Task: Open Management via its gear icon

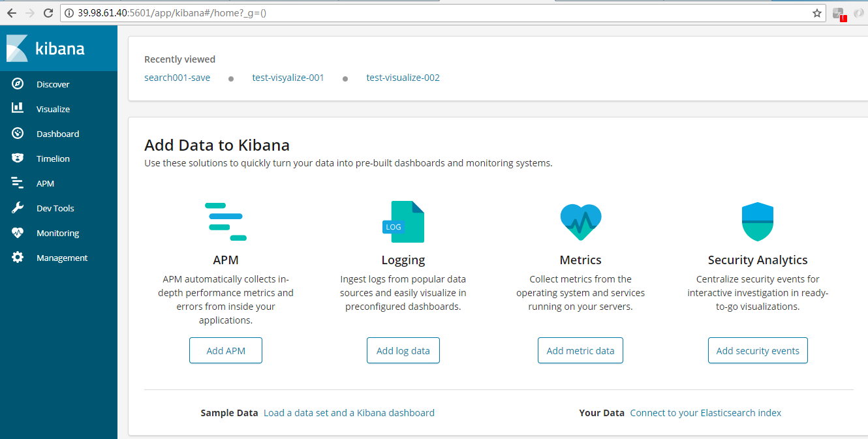Action: [18, 258]
